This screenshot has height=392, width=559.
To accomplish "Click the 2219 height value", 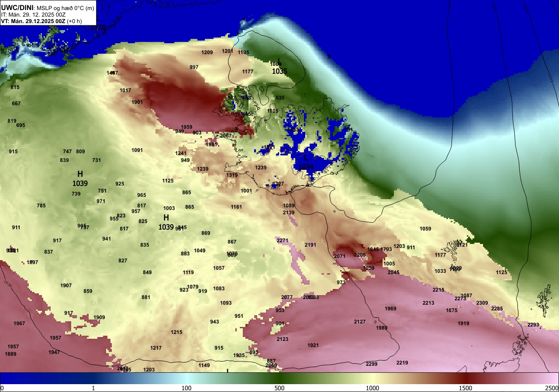I will click(x=402, y=363).
